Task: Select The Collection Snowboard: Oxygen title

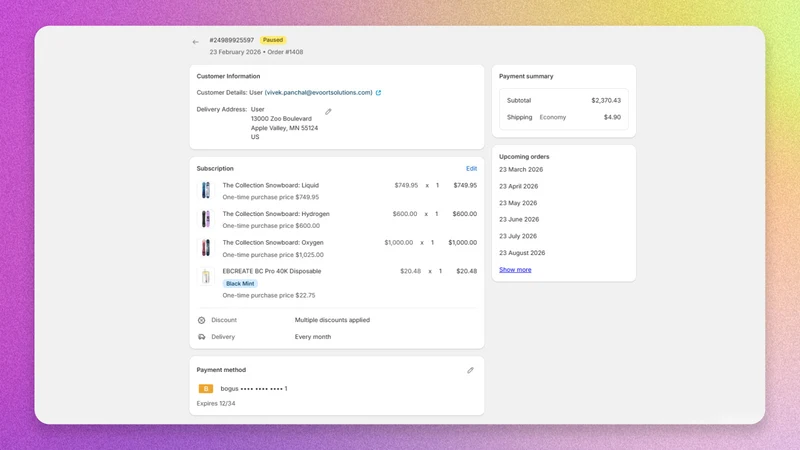Action: click(273, 242)
